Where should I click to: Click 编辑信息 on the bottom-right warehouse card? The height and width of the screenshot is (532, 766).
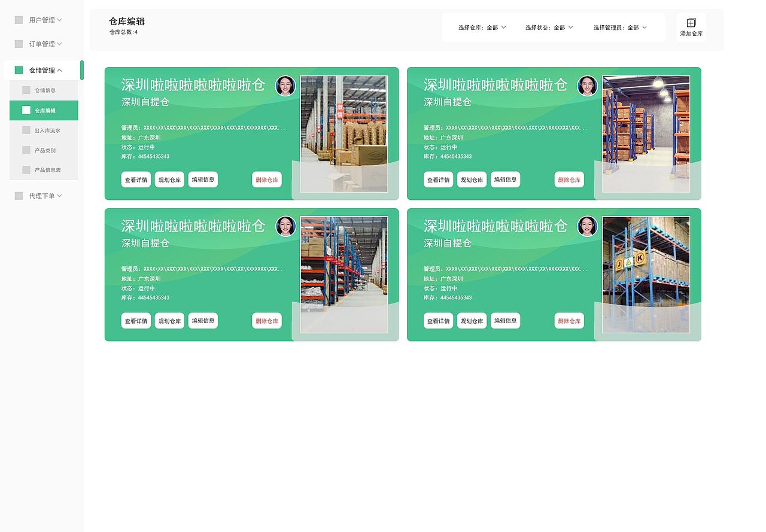(506, 320)
